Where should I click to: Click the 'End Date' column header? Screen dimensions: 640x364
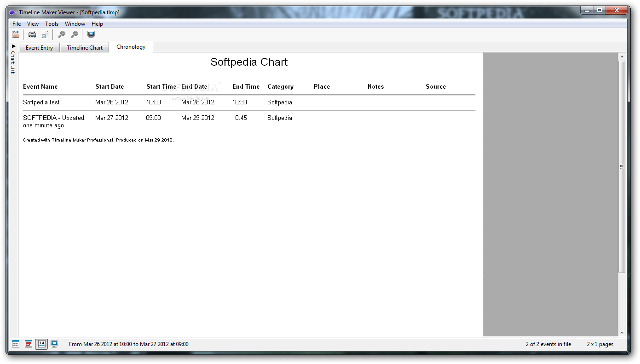(x=194, y=86)
